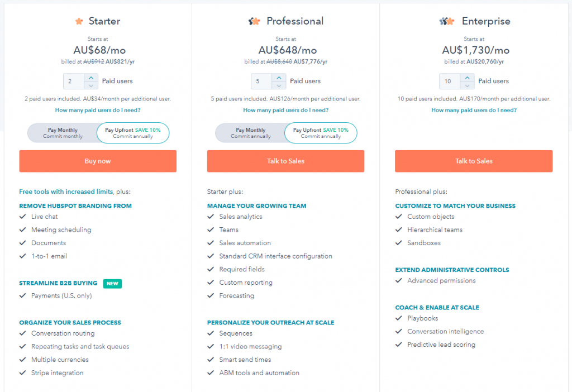Open Talk to Sales for Enterprise plan
The image size is (572, 392).
point(473,161)
